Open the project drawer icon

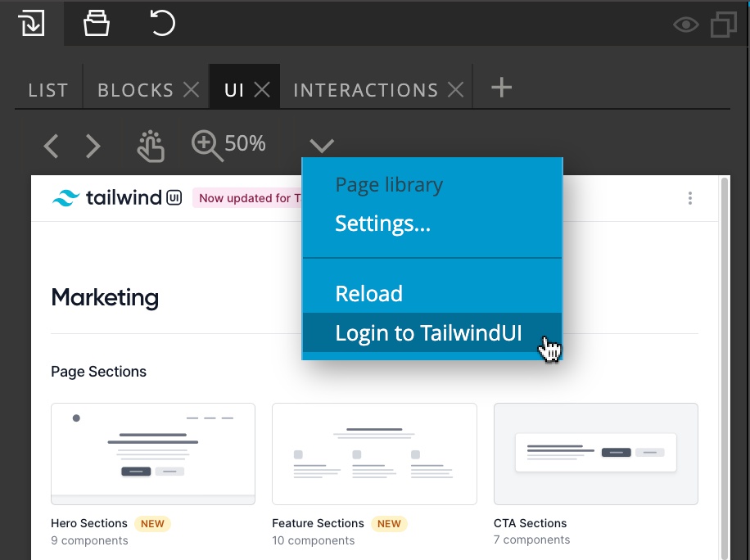pos(97,23)
